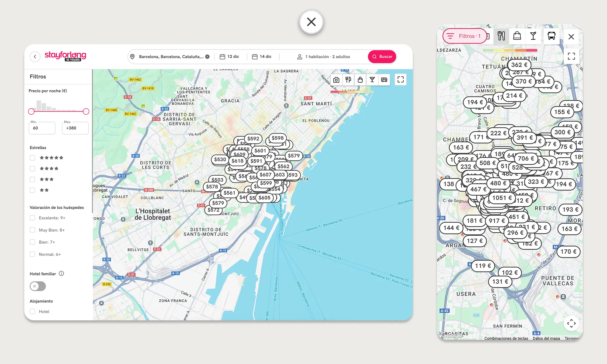
Task: Click the camera sights icon on desktop map
Action: coord(336,80)
